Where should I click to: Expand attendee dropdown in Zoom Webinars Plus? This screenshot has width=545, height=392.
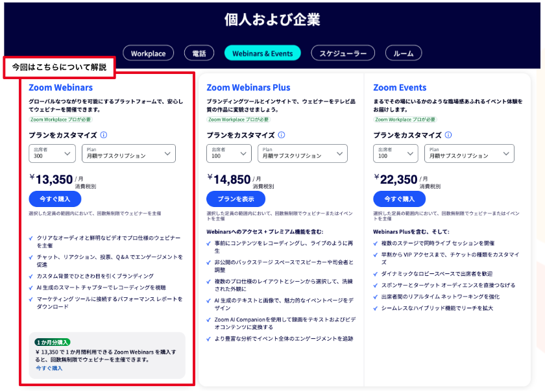(x=229, y=153)
